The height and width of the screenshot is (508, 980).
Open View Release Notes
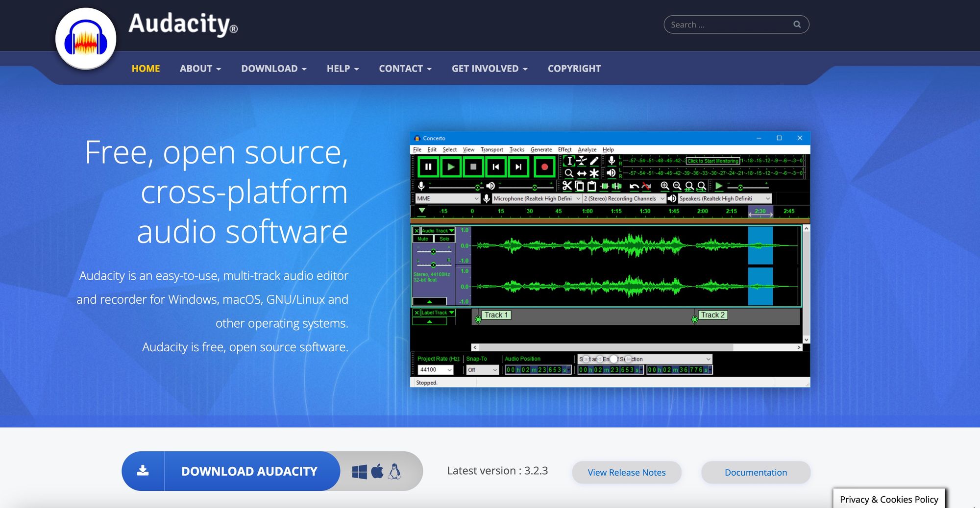626,472
